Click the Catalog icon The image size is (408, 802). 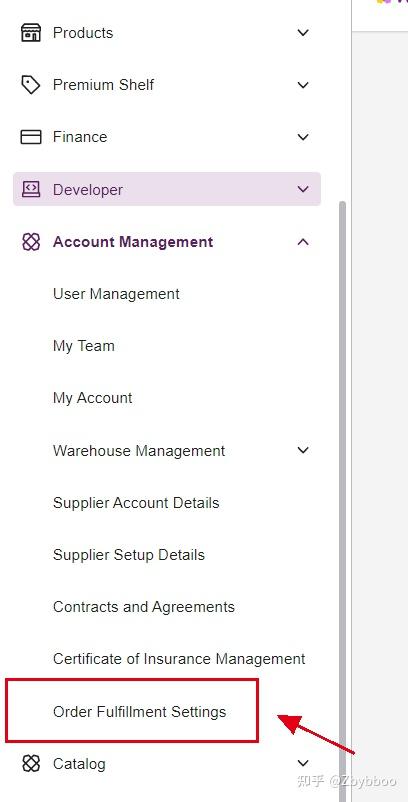point(31,764)
